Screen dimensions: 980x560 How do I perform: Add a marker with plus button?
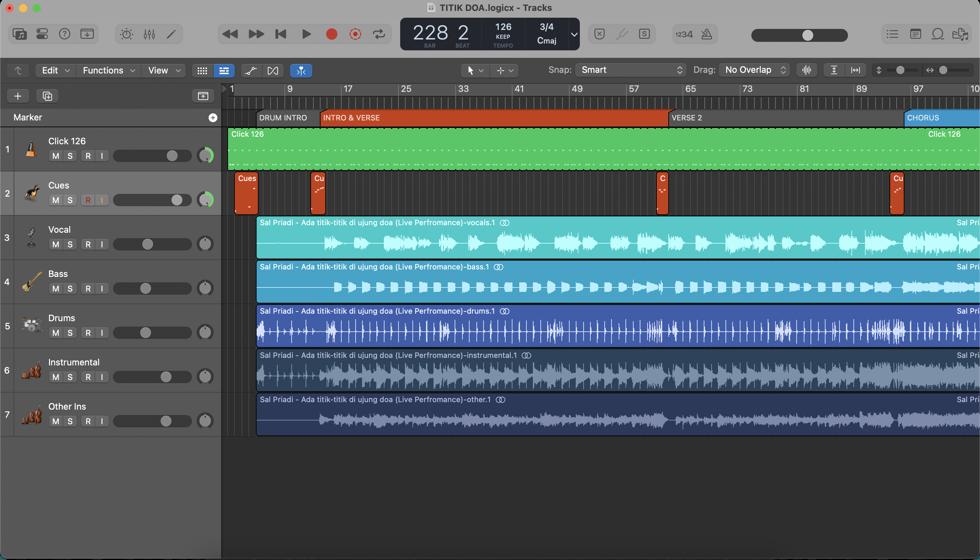213,118
